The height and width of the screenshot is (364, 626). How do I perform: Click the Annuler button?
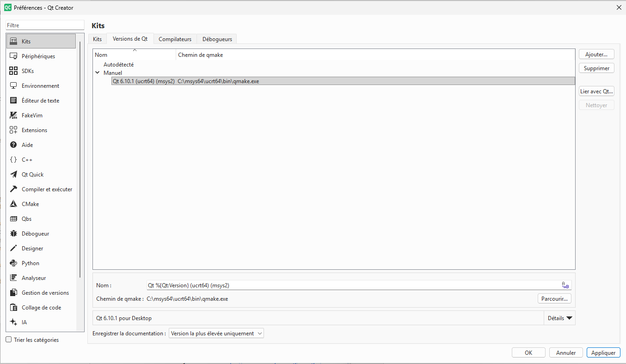[x=566, y=352]
